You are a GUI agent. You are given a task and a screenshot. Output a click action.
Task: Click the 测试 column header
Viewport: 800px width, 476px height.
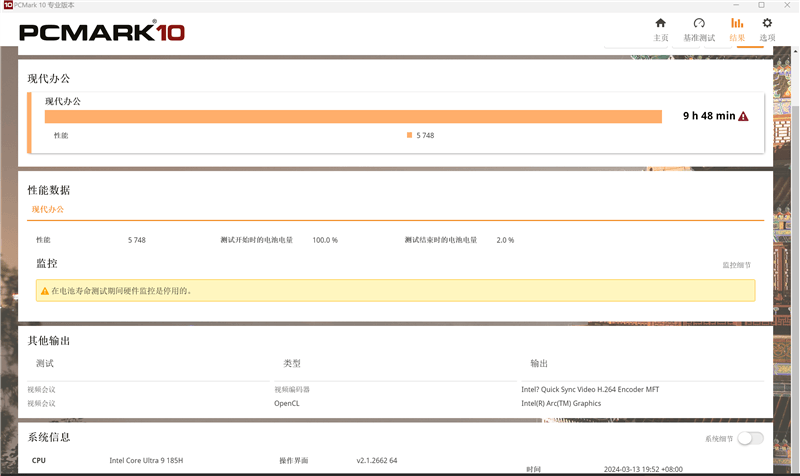[44, 363]
